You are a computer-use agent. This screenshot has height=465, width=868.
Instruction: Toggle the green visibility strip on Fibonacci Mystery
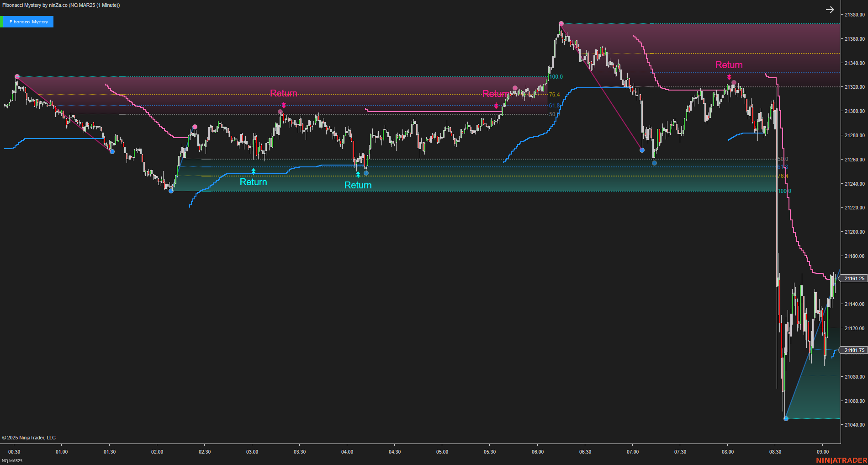click(x=2, y=21)
